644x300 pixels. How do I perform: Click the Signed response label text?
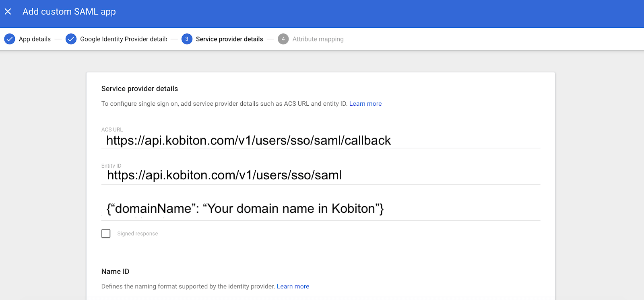[138, 234]
